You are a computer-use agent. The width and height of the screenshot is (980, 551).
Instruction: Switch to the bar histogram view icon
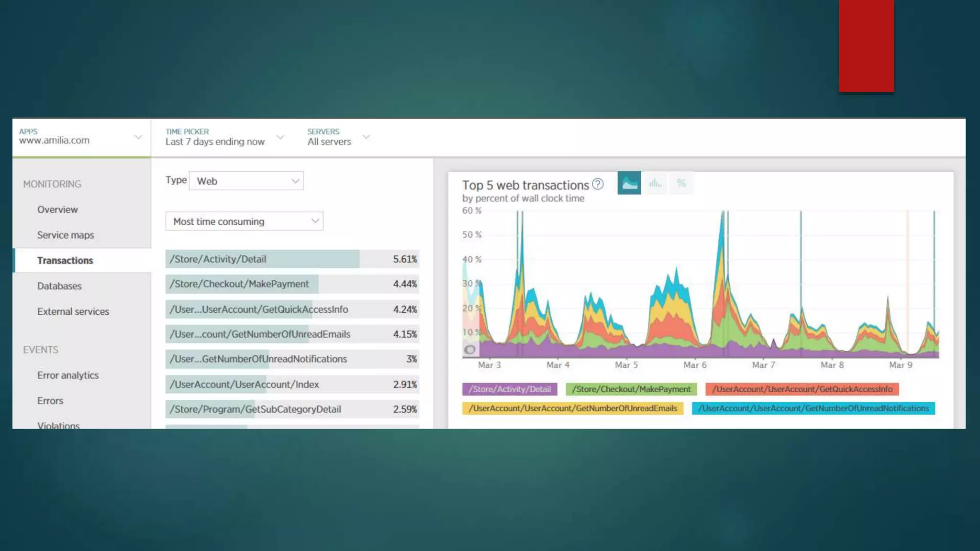click(655, 183)
